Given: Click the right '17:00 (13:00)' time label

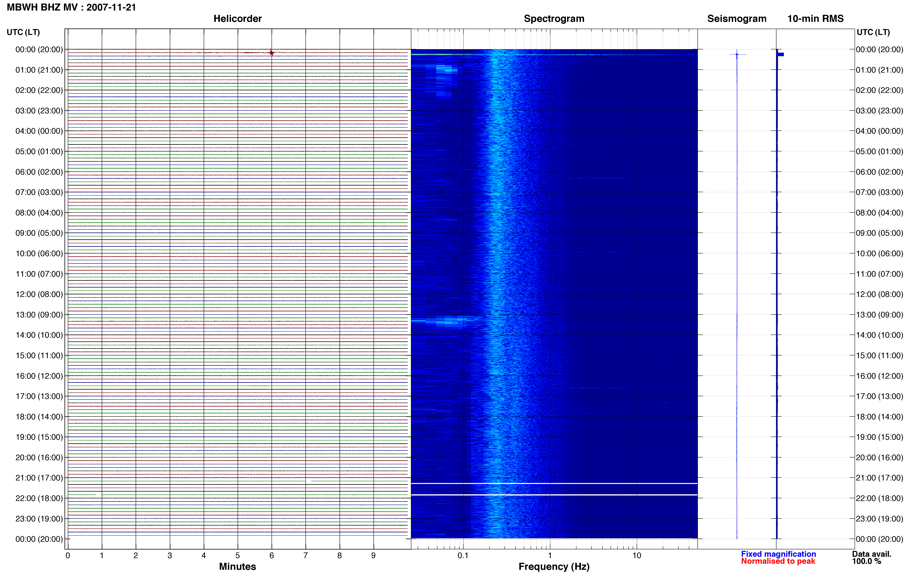Looking at the screenshot, I should pos(879,396).
